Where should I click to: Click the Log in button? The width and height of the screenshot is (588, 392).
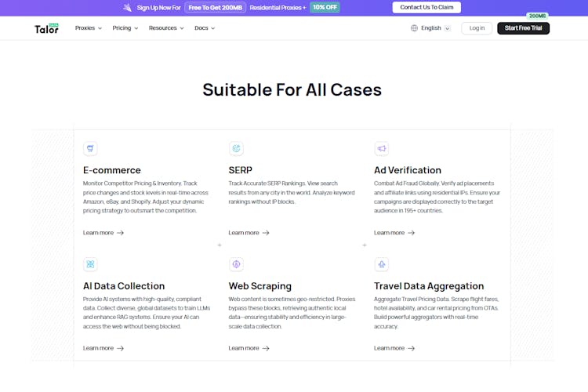(x=477, y=28)
